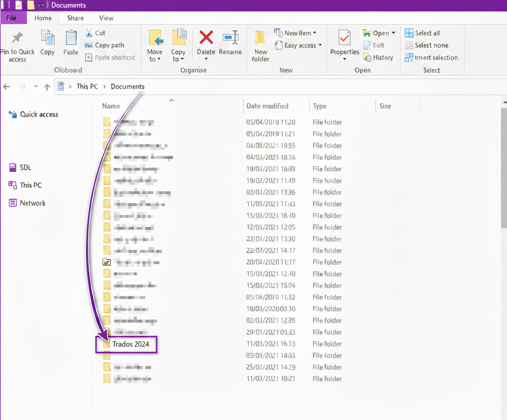
Task: Expand the Copy to dropdown
Action: pyautogui.click(x=178, y=59)
